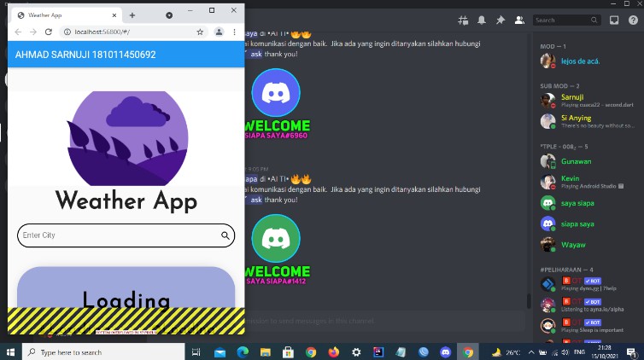The height and width of the screenshot is (360, 644).
Task: Click the Enter City search field
Action: click(126, 235)
